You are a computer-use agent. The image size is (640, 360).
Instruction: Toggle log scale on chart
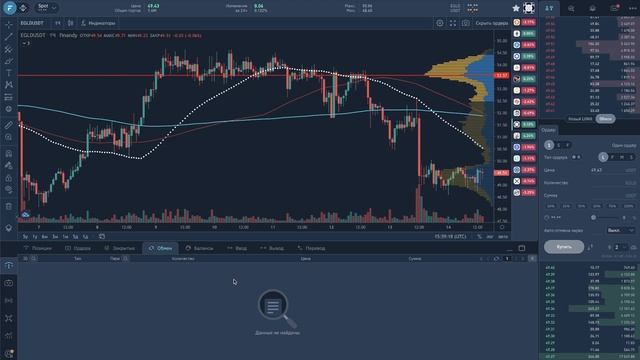490,236
